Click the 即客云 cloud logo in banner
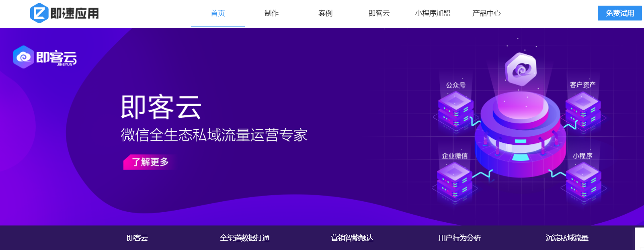Image resolution: width=644 pixels, height=250 pixels. [x=23, y=57]
